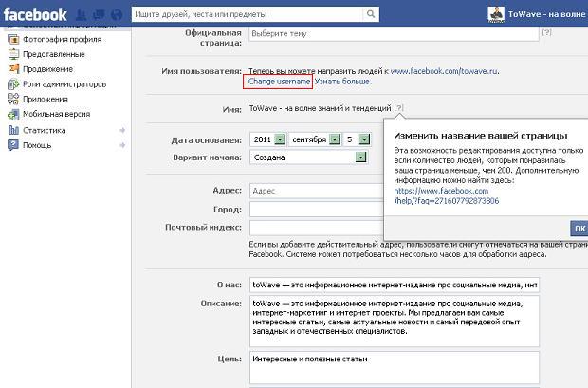The image size is (588, 388).
Task: Click the О нас text field
Action: [x=395, y=285]
